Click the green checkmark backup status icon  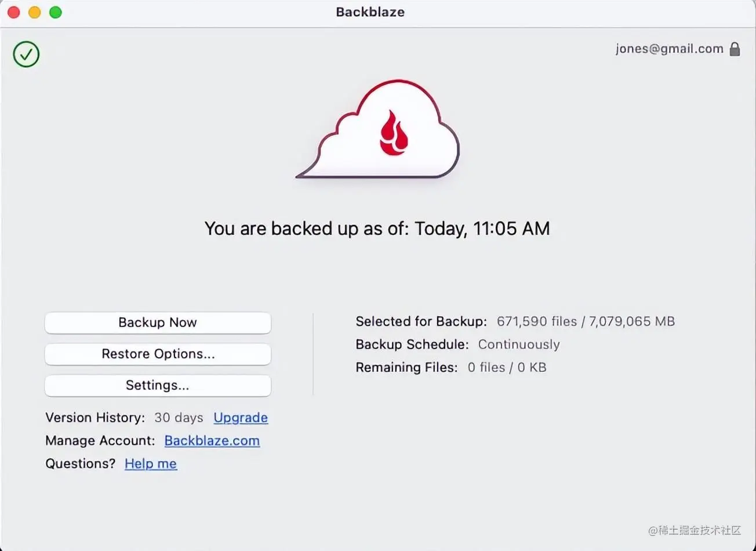[26, 55]
